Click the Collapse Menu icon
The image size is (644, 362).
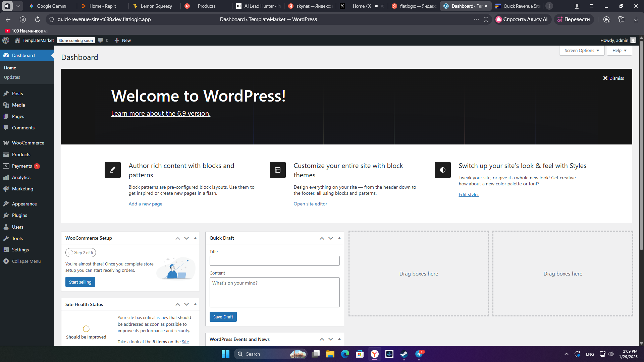tap(6, 261)
